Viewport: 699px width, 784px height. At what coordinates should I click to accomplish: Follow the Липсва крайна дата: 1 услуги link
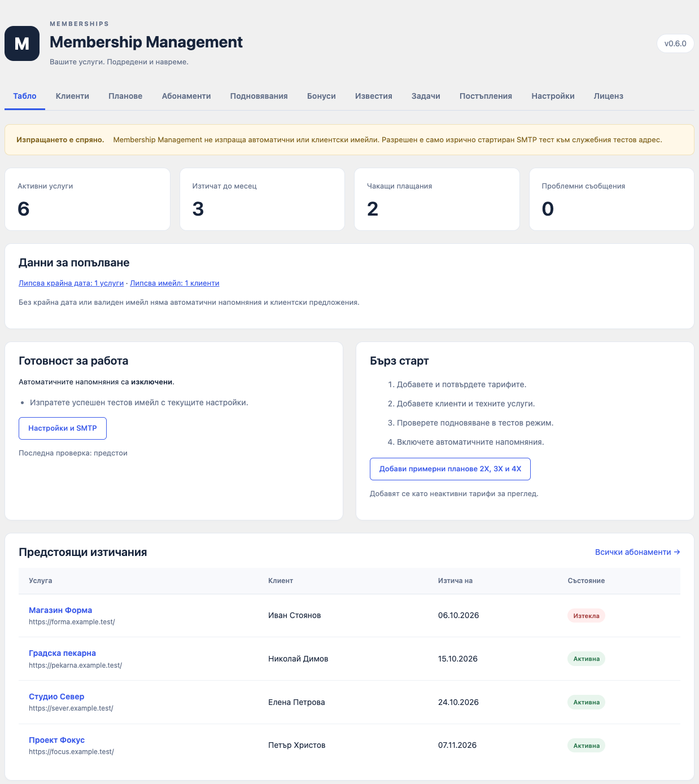(71, 283)
